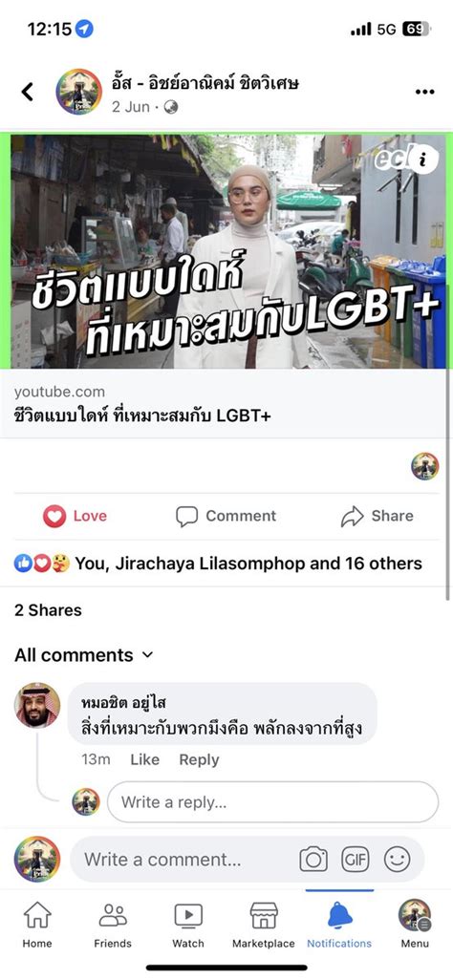Switch to the Friends tab
This screenshot has height=980, width=453.
(113, 925)
